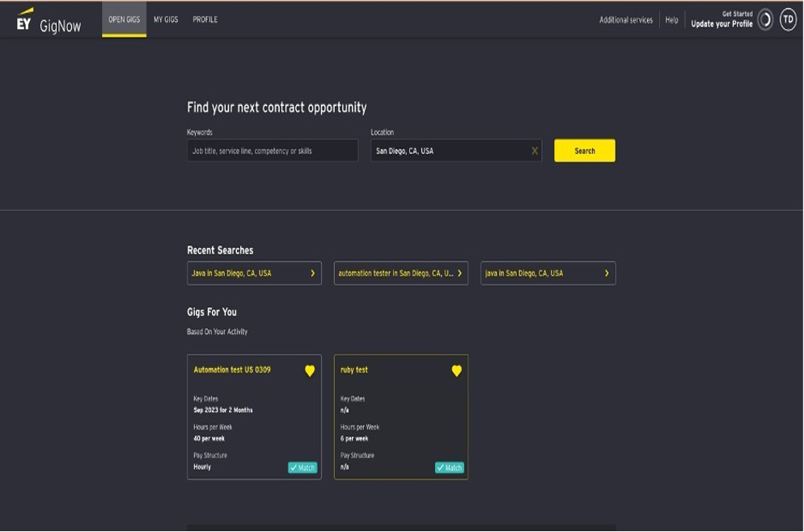Click Match badge on ruby test card
804x532 pixels.
point(450,467)
